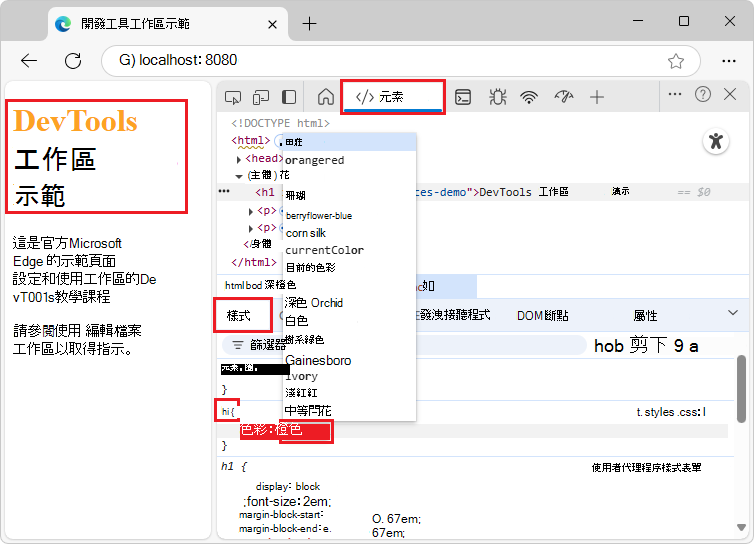Open the Console tool icon
This screenshot has height=544, width=754.
pyautogui.click(x=463, y=97)
